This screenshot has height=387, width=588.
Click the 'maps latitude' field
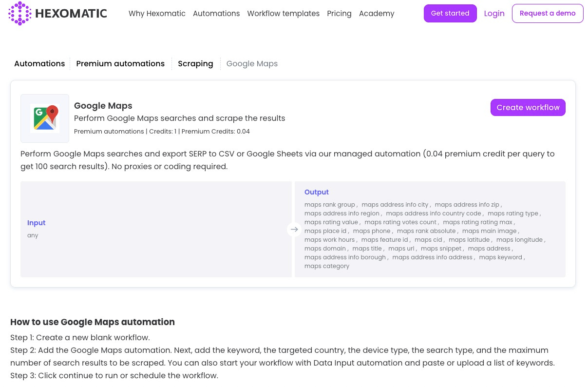point(470,240)
